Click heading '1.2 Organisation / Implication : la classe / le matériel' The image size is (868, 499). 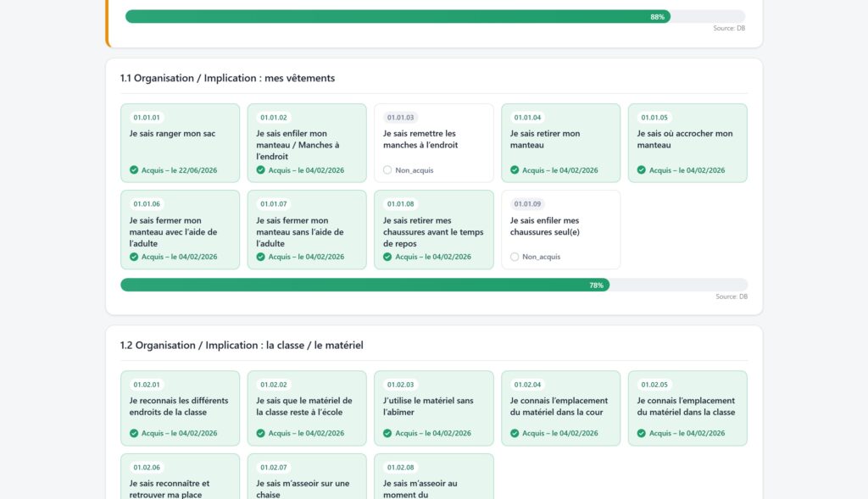click(242, 345)
